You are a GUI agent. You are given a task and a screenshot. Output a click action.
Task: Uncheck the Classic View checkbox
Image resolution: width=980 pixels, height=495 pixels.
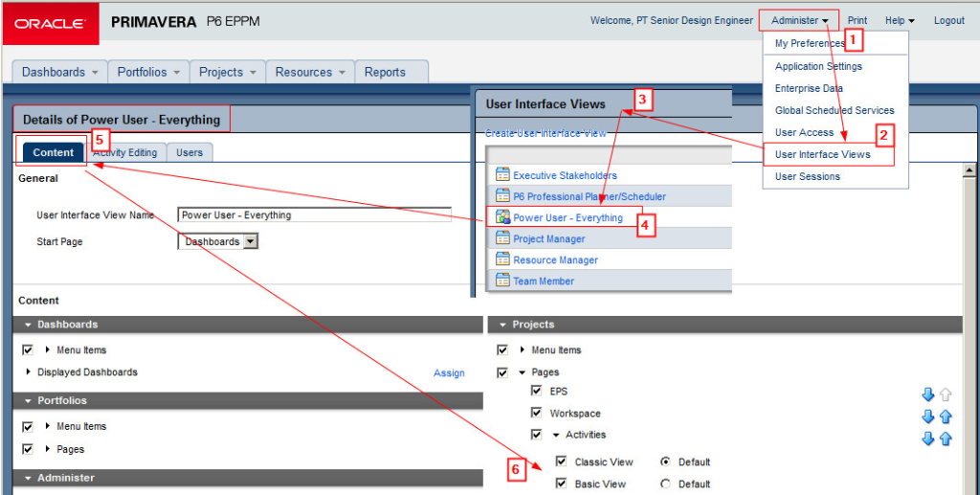561,461
